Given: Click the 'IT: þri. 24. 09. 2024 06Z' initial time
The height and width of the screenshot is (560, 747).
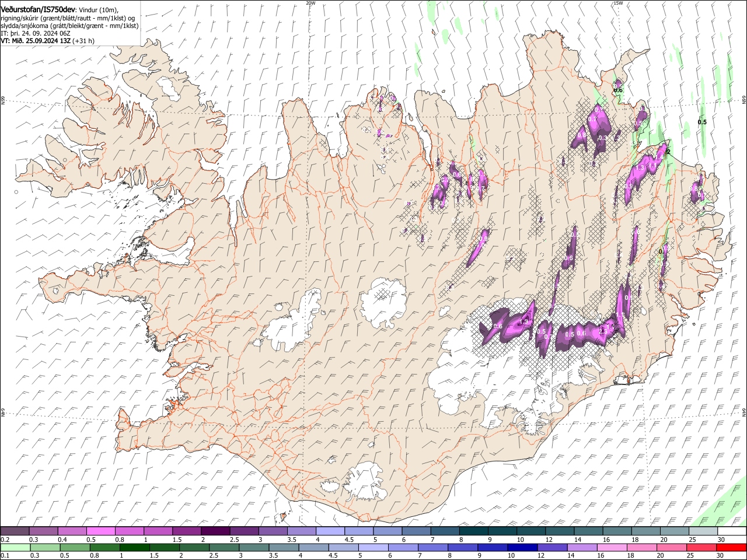Looking at the screenshot, I should [x=36, y=33].
